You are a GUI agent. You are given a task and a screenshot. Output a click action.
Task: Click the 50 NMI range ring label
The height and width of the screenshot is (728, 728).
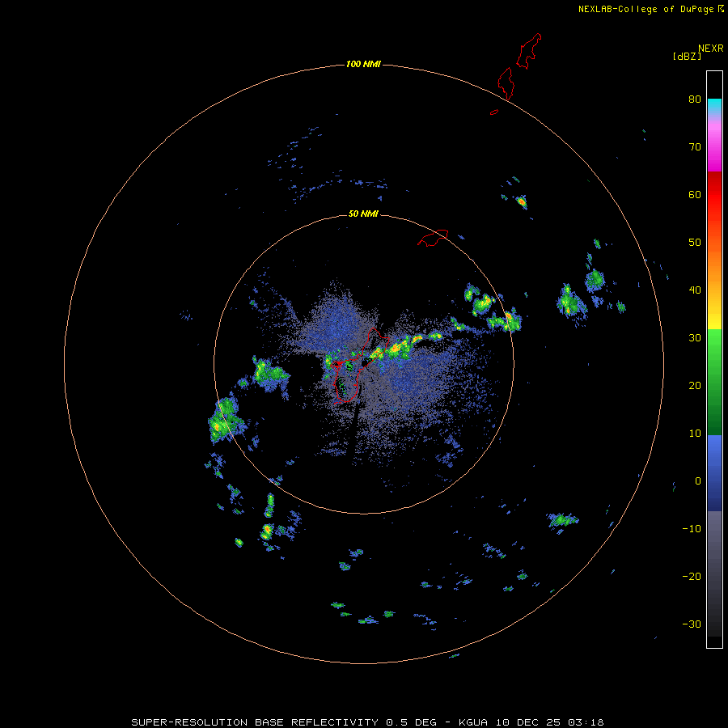(363, 214)
